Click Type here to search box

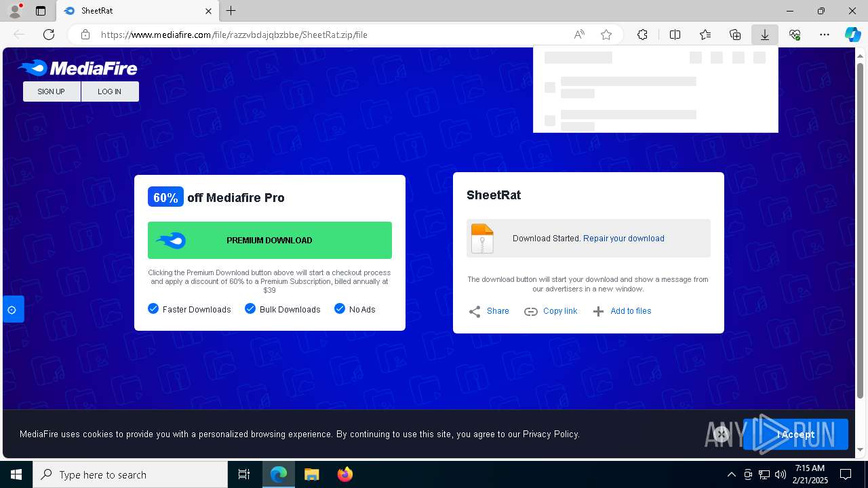pyautogui.click(x=130, y=474)
